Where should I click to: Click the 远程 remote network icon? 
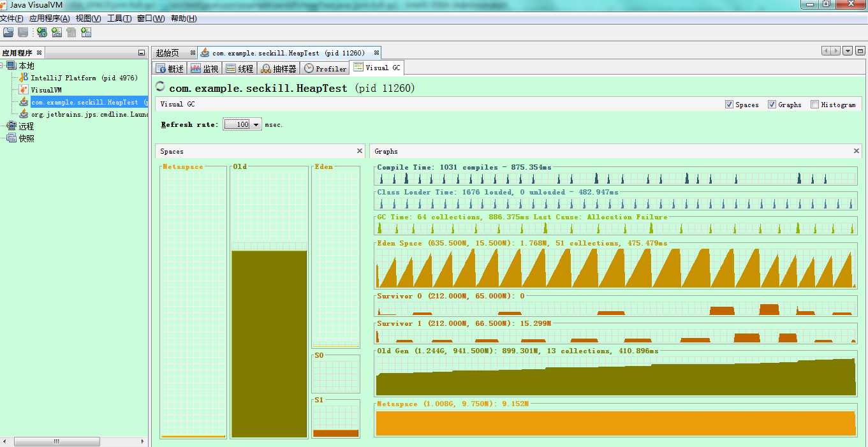12,126
